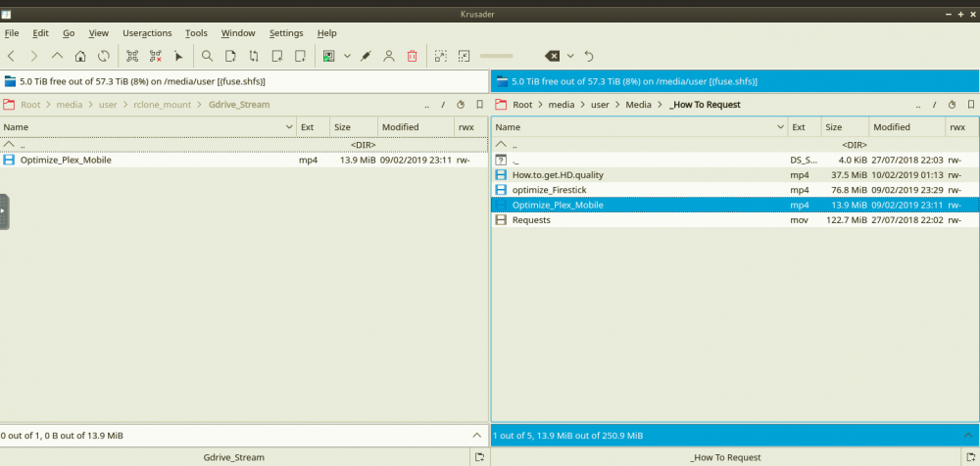Click the right panel '..' parent directory row
The height and width of the screenshot is (466, 980).
[735, 145]
